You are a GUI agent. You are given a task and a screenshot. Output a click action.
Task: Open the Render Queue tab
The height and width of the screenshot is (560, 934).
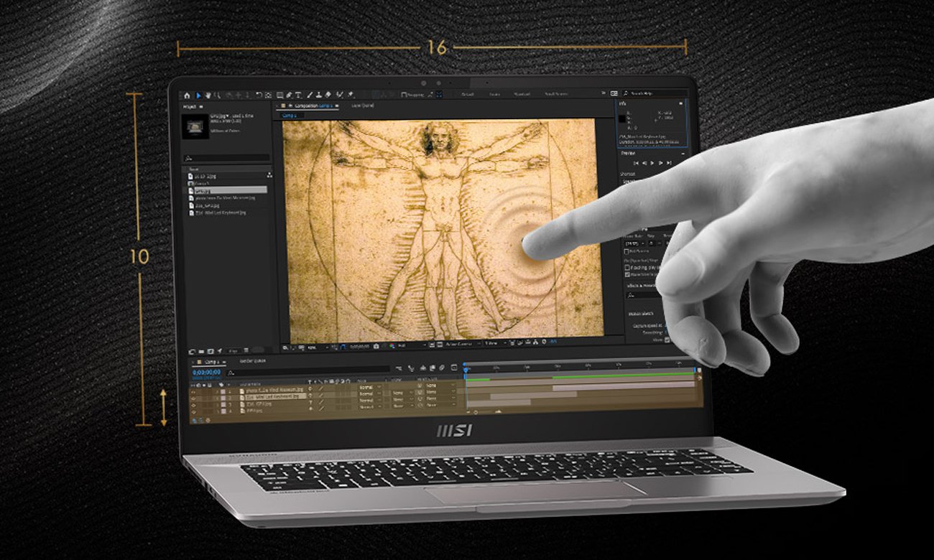coord(253,360)
